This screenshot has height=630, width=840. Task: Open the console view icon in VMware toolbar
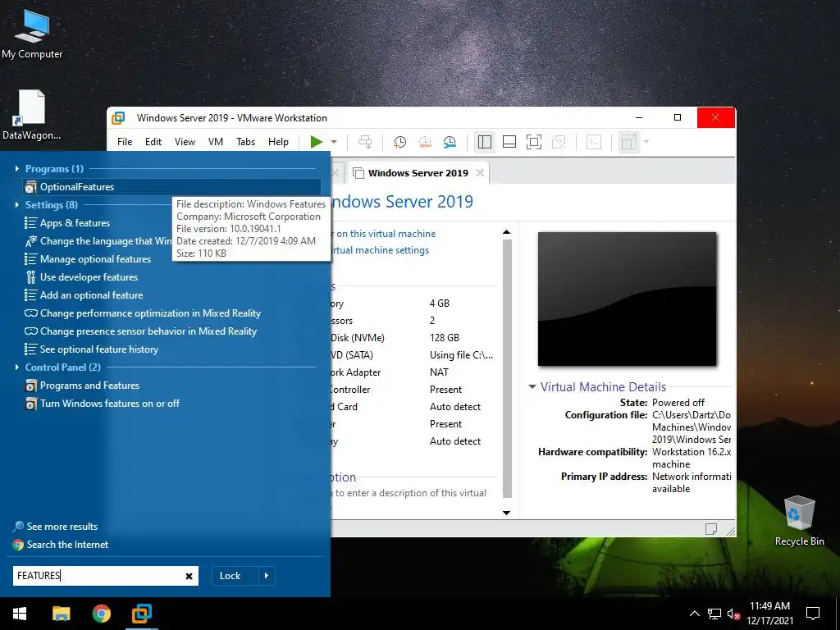[x=594, y=142]
